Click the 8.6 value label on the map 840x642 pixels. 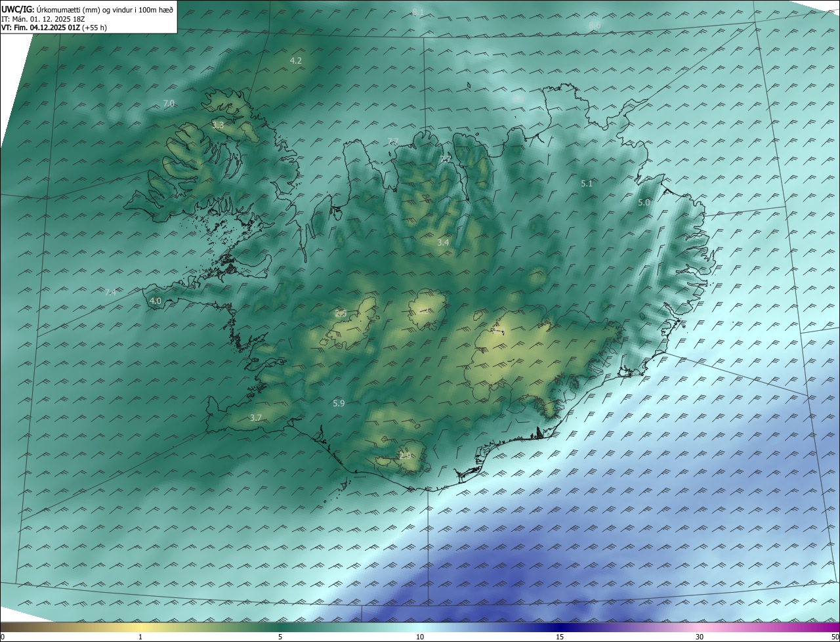595,25
